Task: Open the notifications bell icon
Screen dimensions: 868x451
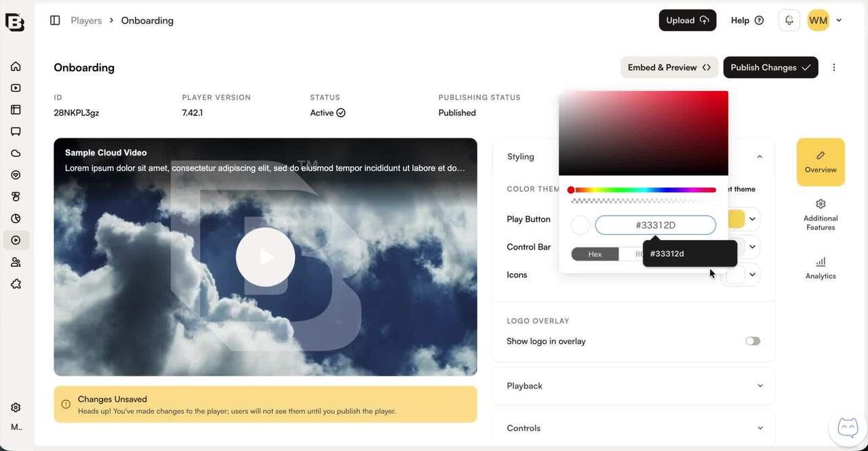Action: point(789,20)
